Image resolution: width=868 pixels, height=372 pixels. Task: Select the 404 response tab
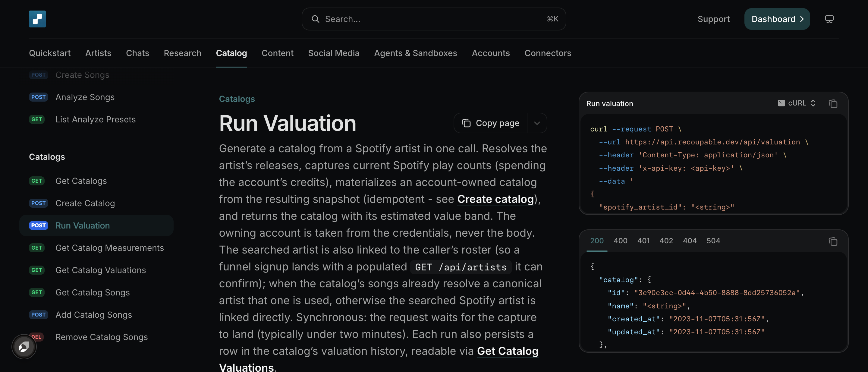pyautogui.click(x=689, y=241)
